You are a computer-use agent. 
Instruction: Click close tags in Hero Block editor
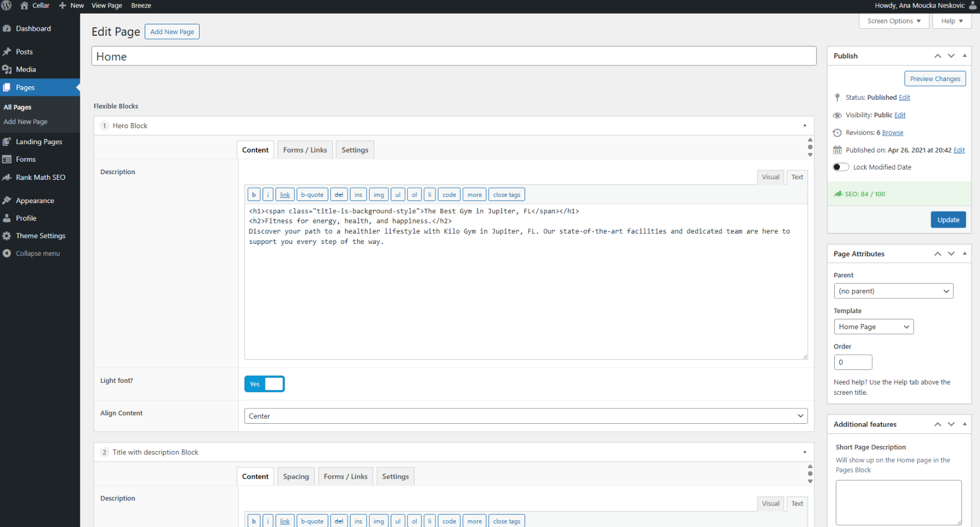click(x=506, y=195)
